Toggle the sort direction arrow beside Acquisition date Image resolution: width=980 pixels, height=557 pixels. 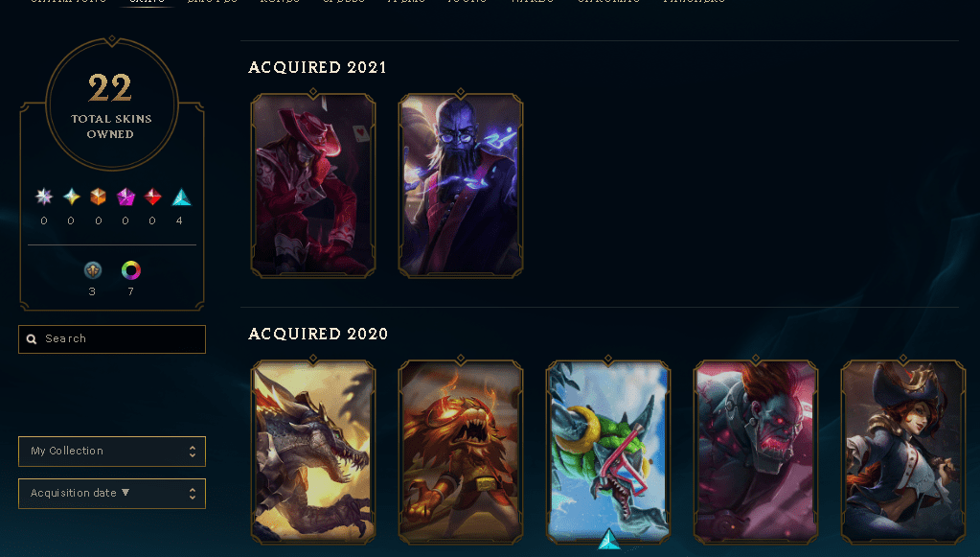point(125,493)
